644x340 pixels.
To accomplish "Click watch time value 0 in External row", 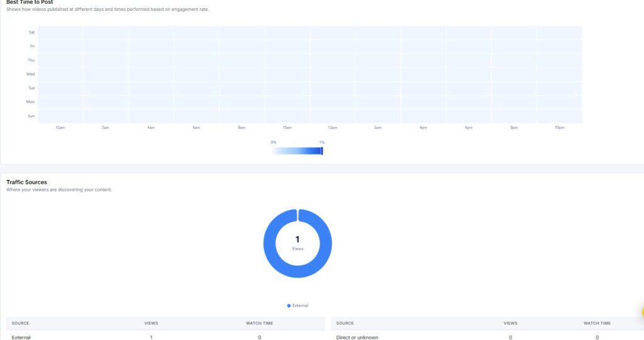I will [260, 337].
